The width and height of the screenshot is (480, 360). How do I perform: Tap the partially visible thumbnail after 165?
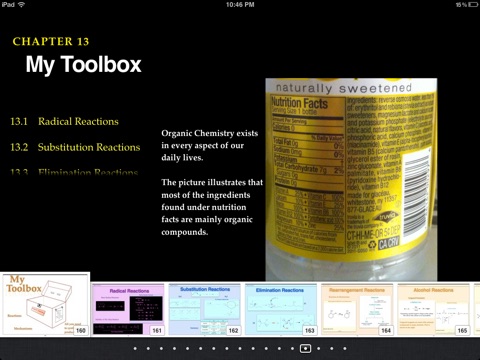[477, 309]
